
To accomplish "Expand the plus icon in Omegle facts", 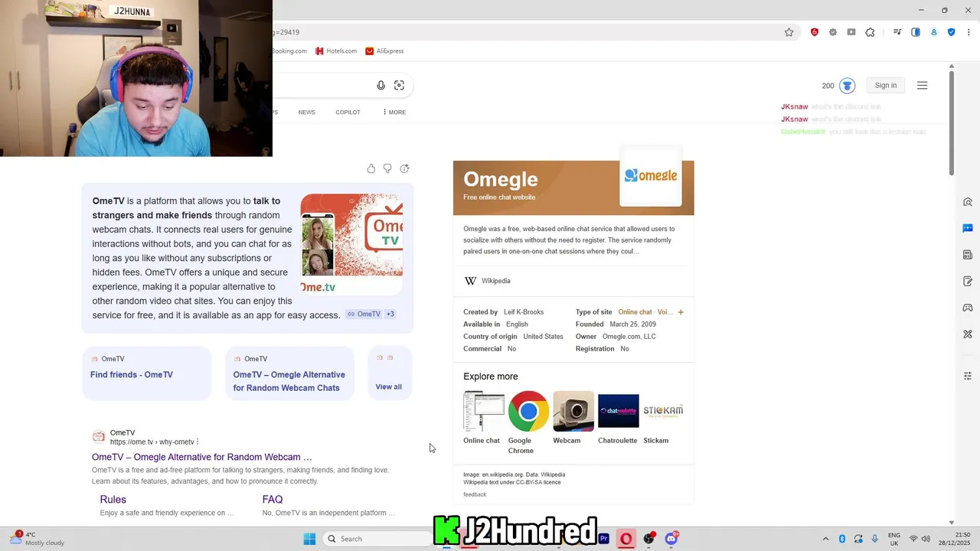I will coord(681,312).
